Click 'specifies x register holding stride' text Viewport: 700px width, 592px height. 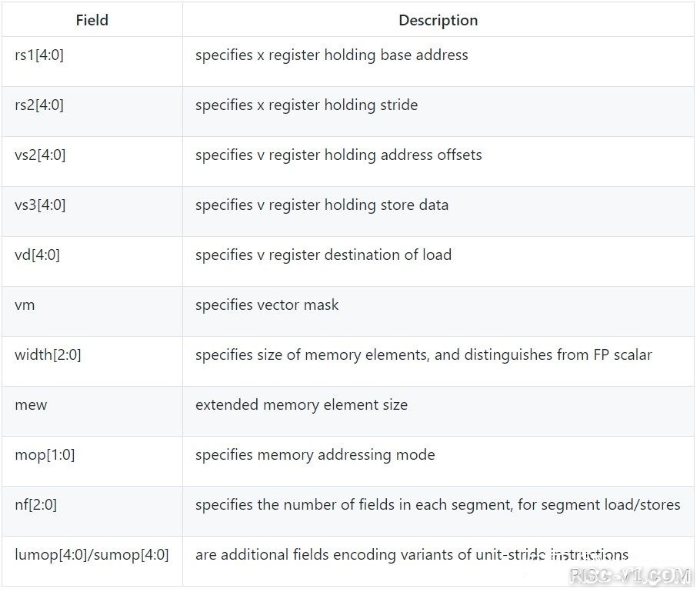(x=307, y=105)
